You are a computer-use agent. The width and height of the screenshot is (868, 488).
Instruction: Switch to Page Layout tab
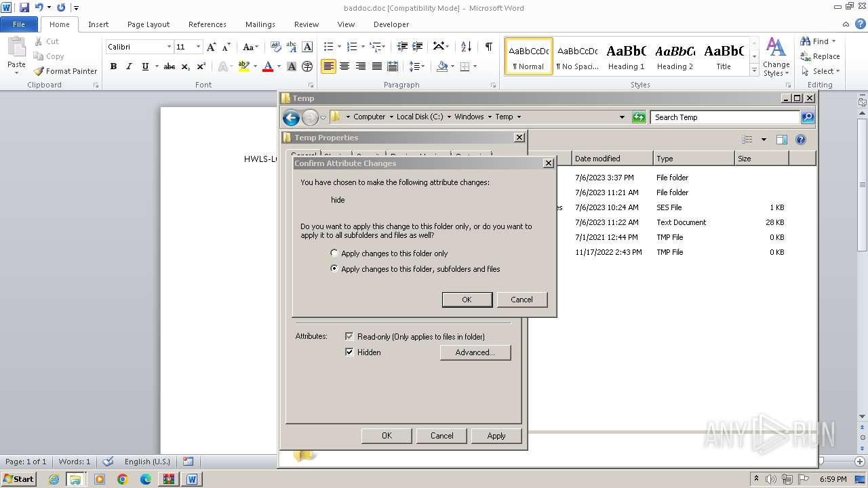point(149,24)
